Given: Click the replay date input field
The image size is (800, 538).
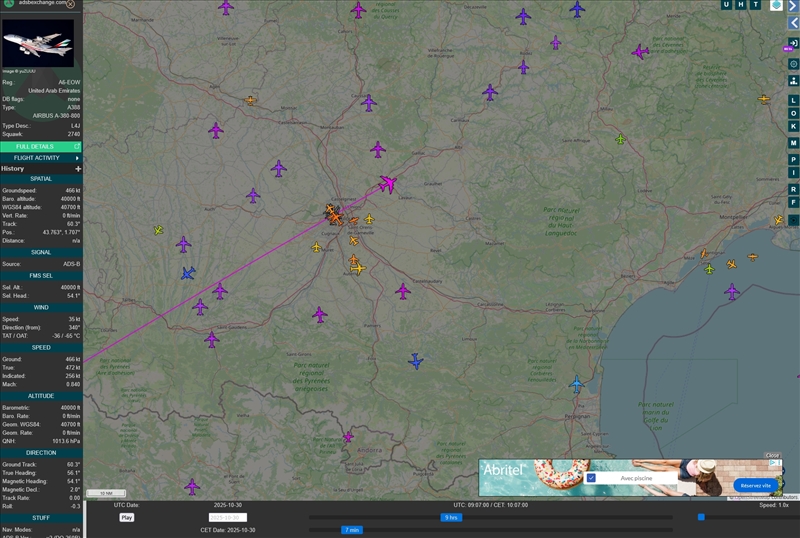Looking at the screenshot, I should 228,518.
